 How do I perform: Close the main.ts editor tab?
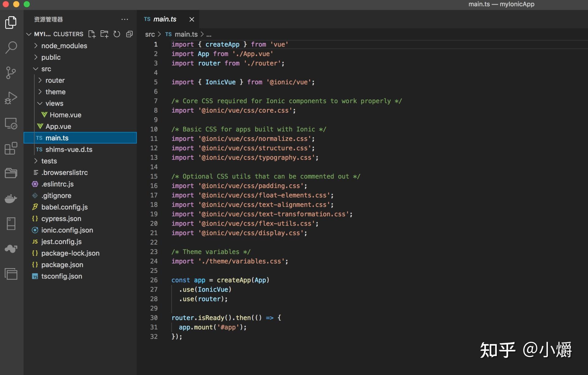pyautogui.click(x=192, y=19)
